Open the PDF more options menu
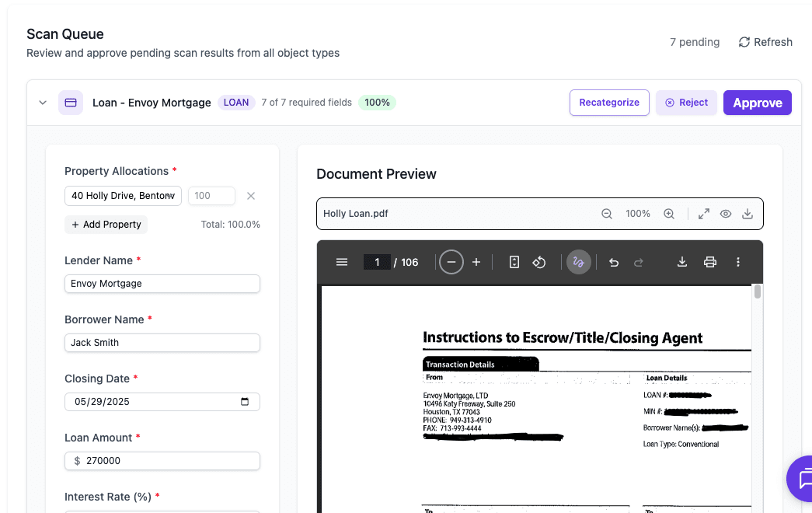This screenshot has width=812, height=513. point(737,262)
